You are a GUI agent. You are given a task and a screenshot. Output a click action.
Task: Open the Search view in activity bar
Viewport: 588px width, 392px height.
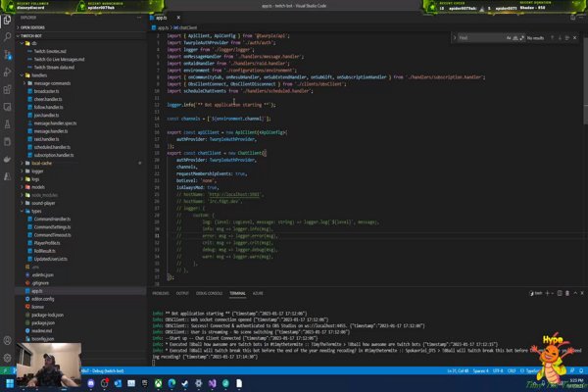7,37
